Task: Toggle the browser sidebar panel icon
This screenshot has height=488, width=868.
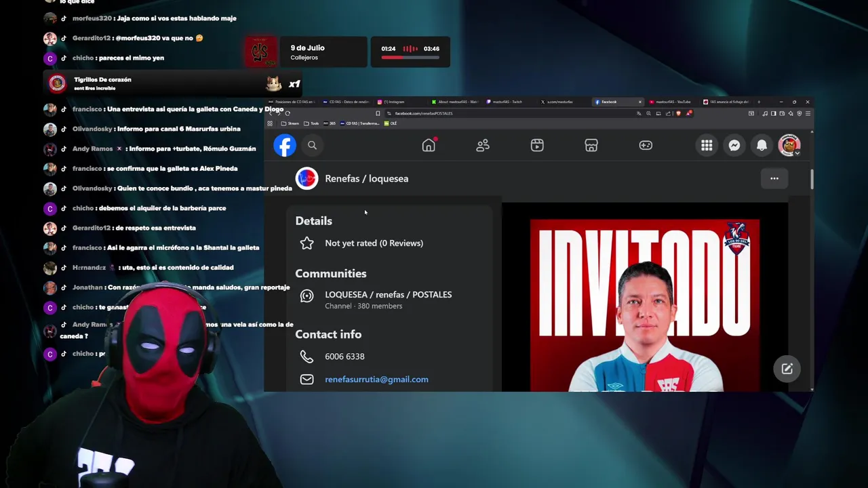Action: 774,113
